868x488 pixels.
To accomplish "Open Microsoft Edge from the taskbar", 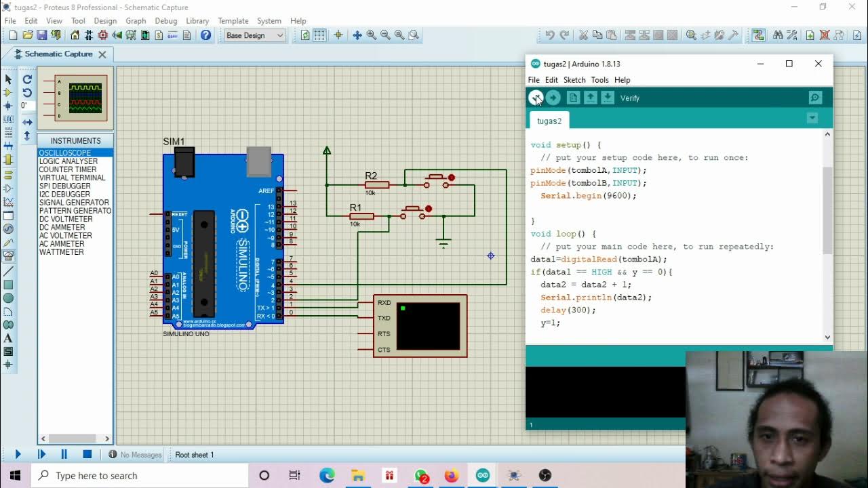I will 327,476.
